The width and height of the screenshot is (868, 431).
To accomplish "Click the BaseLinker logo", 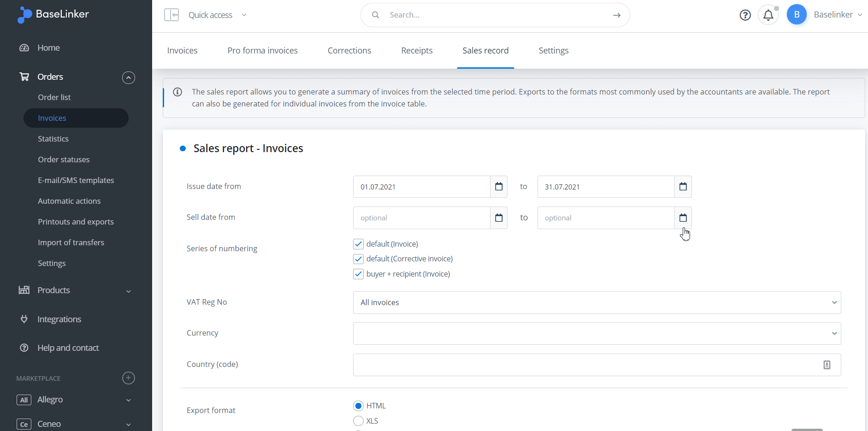I will coord(53,15).
